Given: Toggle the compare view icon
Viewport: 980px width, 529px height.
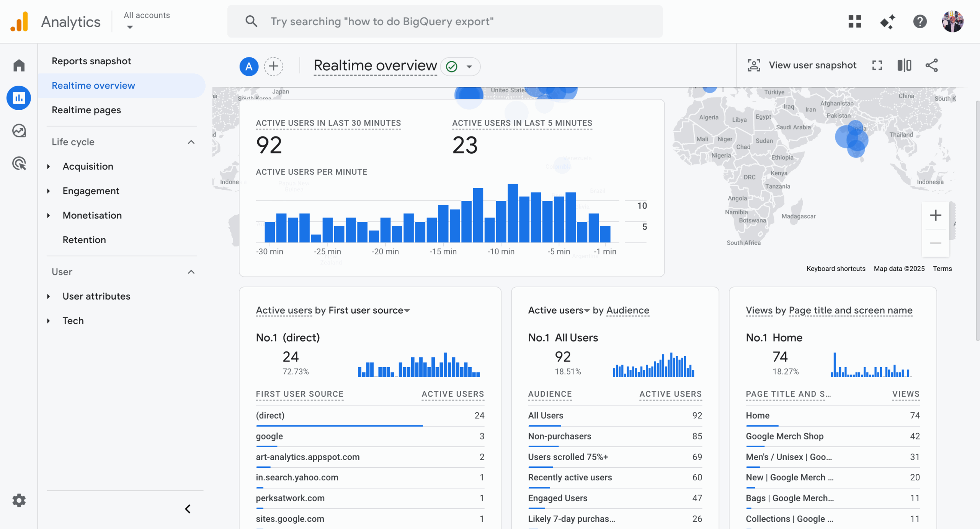Looking at the screenshot, I should click(904, 65).
